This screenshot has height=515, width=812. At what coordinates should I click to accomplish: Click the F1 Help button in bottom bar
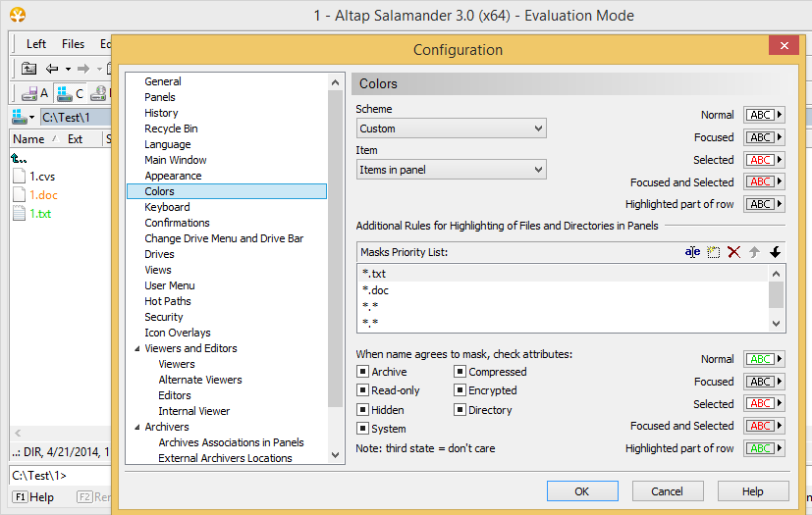pyautogui.click(x=33, y=497)
